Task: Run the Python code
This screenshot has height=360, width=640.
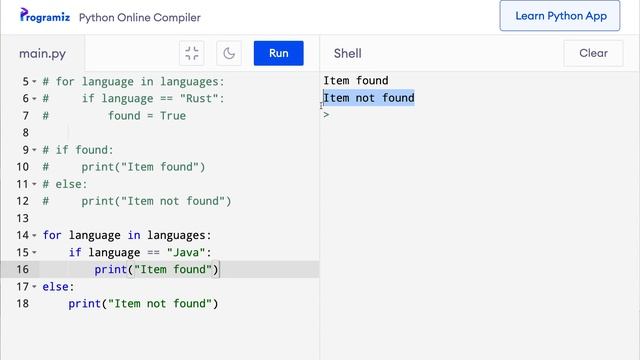Action: [278, 53]
